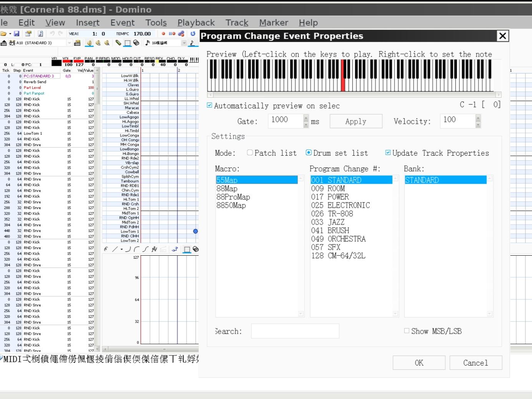
Task: Open the track list icon
Action: tap(77, 43)
